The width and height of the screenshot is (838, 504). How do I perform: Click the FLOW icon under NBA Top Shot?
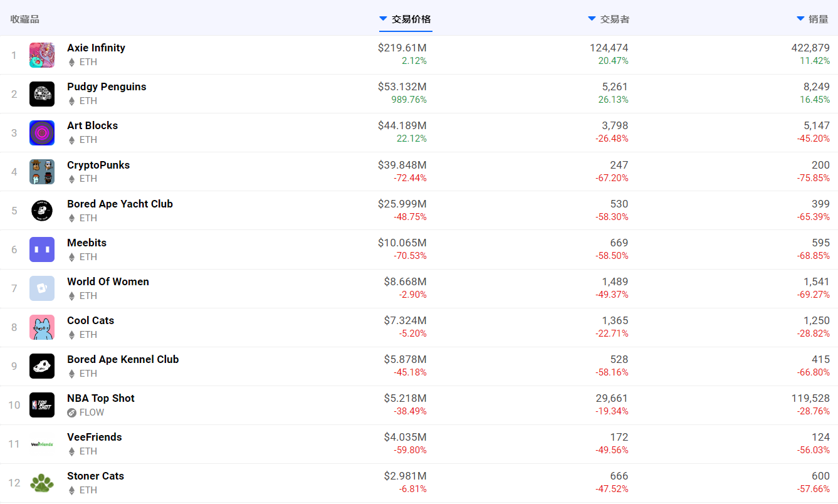click(71, 412)
